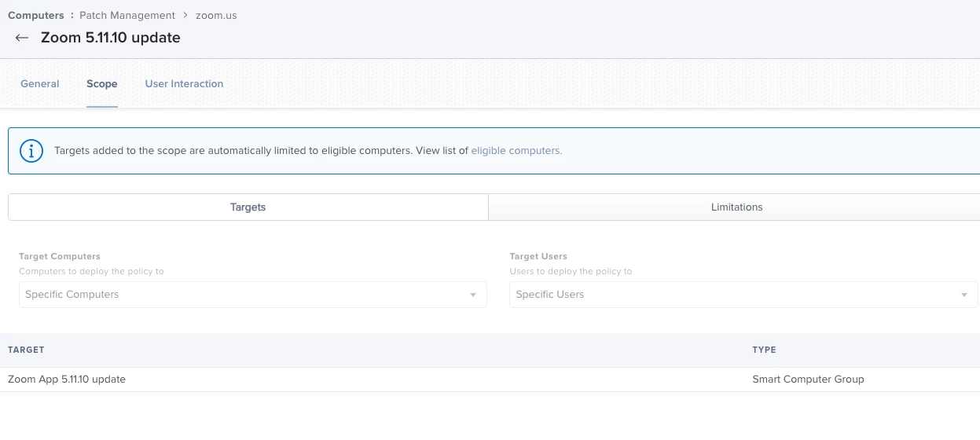Click the back arrow beside Zoom 5.11.10 update
The width and height of the screenshot is (980, 440).
coord(22,38)
